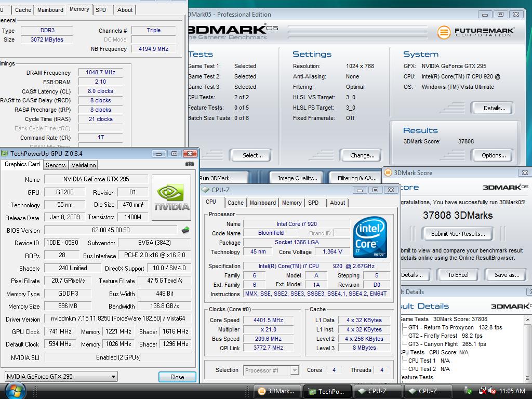
Task: Open the About tab in front CPU-Z window
Action: click(x=337, y=203)
